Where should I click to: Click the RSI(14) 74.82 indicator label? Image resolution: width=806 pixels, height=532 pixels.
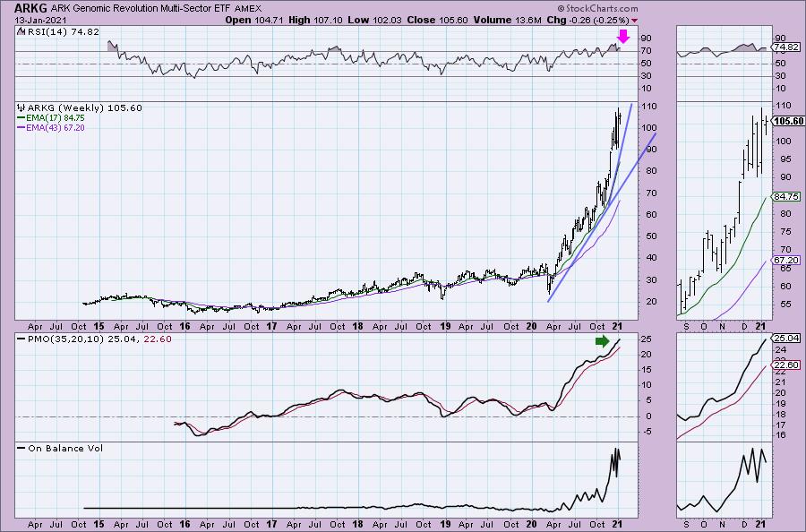(62, 31)
